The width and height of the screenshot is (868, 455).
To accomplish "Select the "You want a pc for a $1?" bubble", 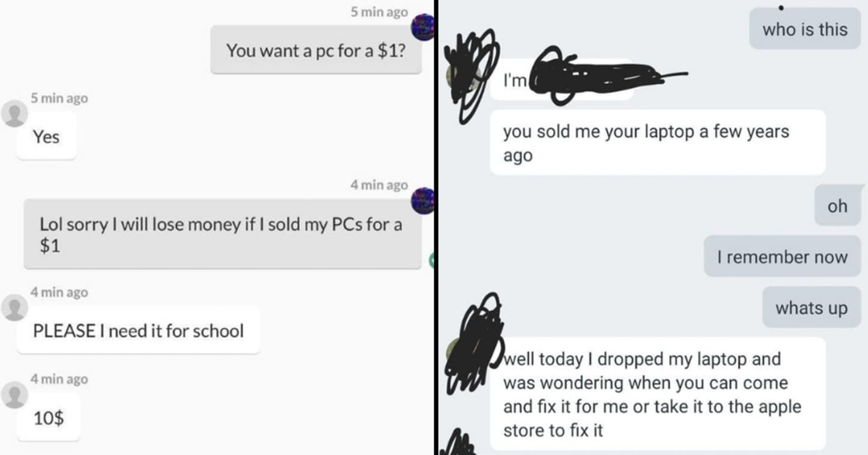I will coord(316,50).
